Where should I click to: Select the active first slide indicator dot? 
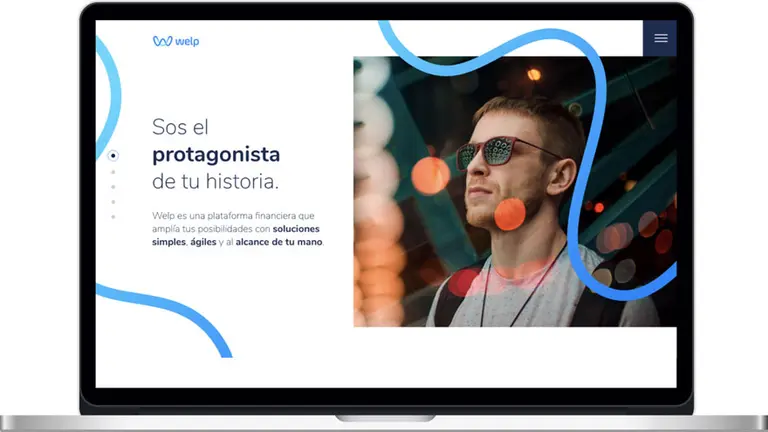[113, 155]
